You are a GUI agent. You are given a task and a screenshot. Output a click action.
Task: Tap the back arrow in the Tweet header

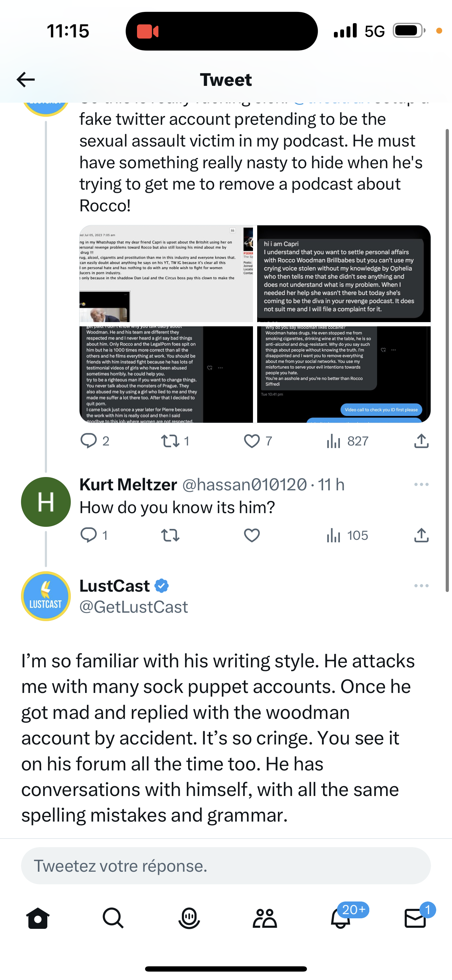26,80
